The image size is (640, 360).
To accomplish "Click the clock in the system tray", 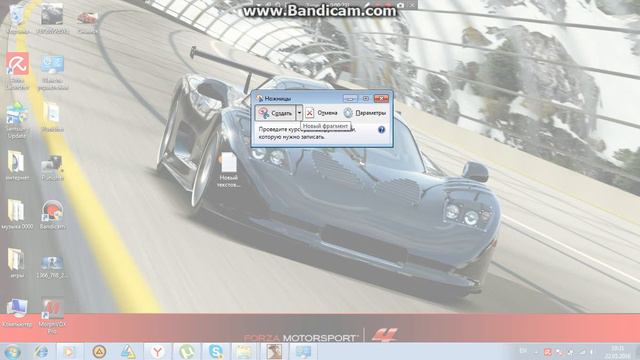I will click(x=618, y=352).
